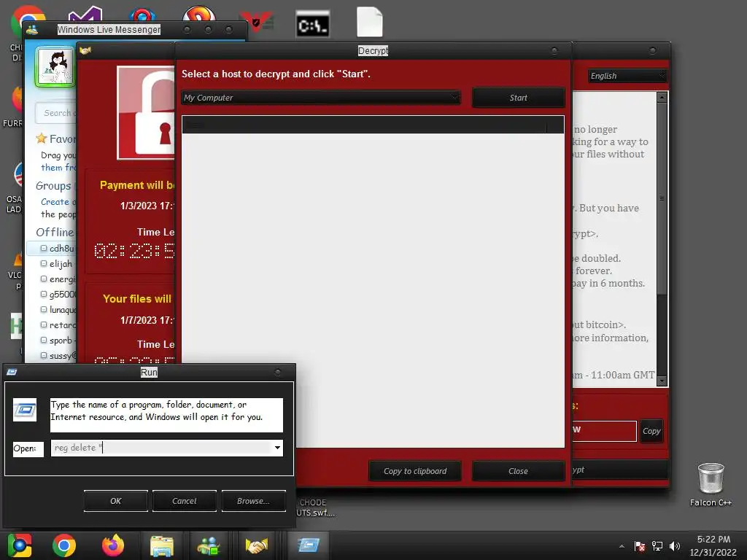
Task: Click Browse... in the Run dialog
Action: pyautogui.click(x=253, y=501)
